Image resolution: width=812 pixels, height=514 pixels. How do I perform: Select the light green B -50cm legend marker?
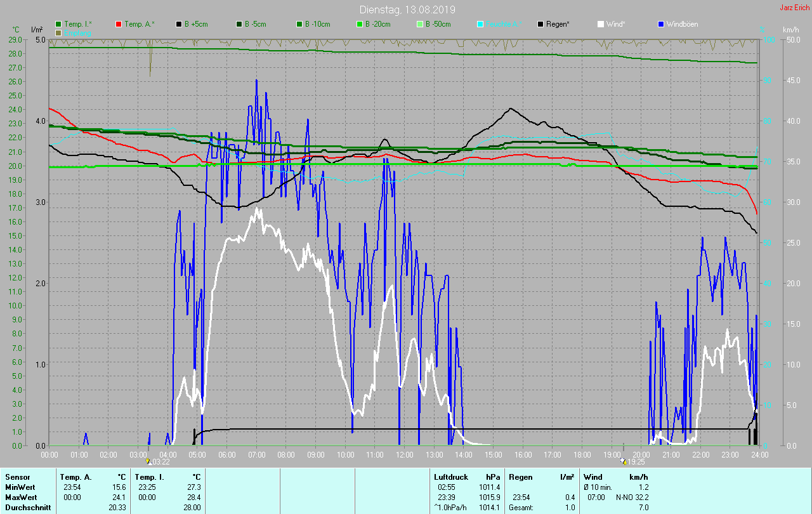pos(420,24)
